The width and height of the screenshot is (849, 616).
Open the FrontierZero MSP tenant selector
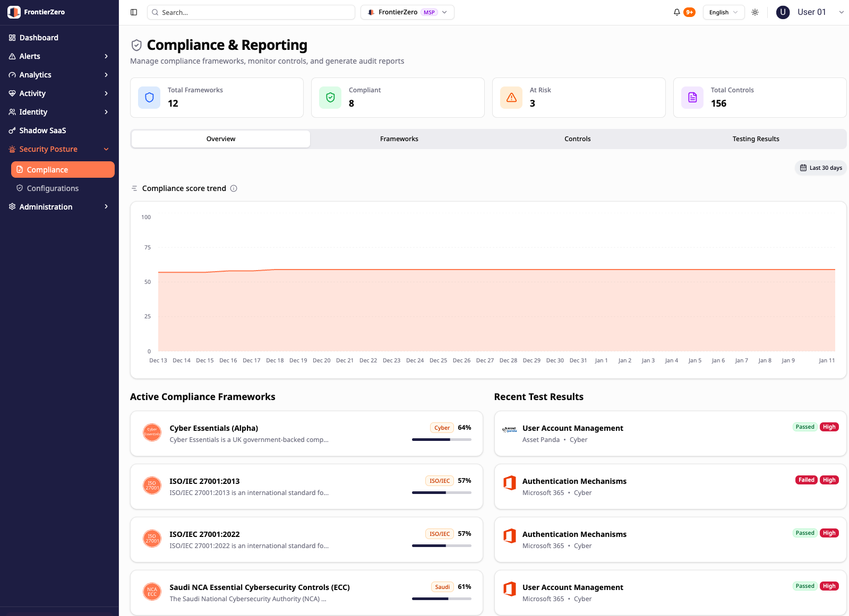point(407,12)
